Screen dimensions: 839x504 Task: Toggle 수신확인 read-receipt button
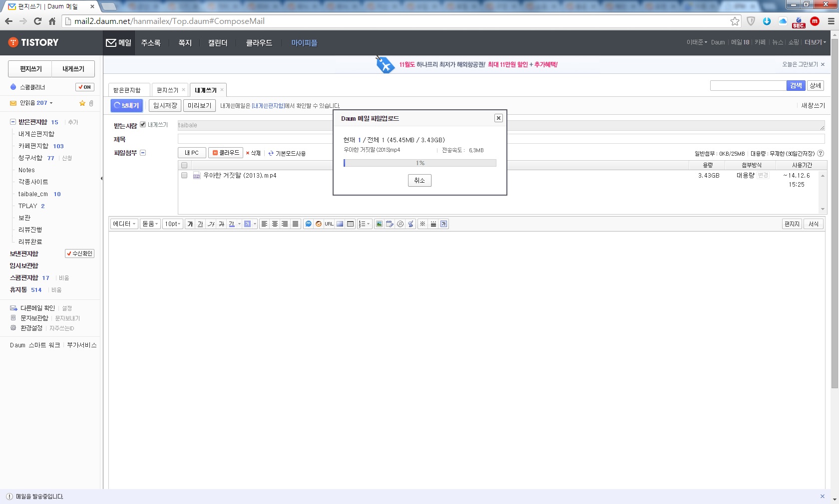(x=80, y=253)
